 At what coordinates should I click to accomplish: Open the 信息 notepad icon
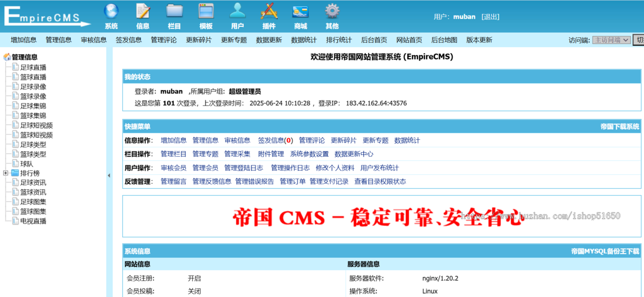point(143,11)
